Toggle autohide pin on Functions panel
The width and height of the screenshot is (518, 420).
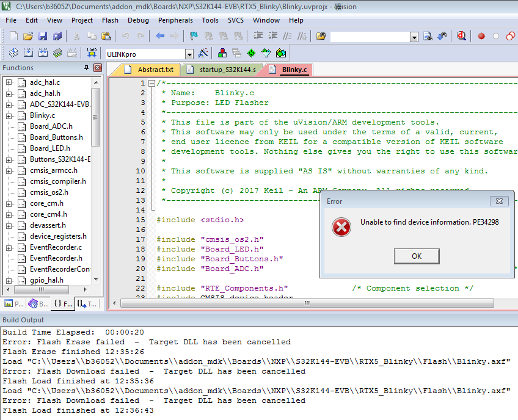click(x=87, y=68)
